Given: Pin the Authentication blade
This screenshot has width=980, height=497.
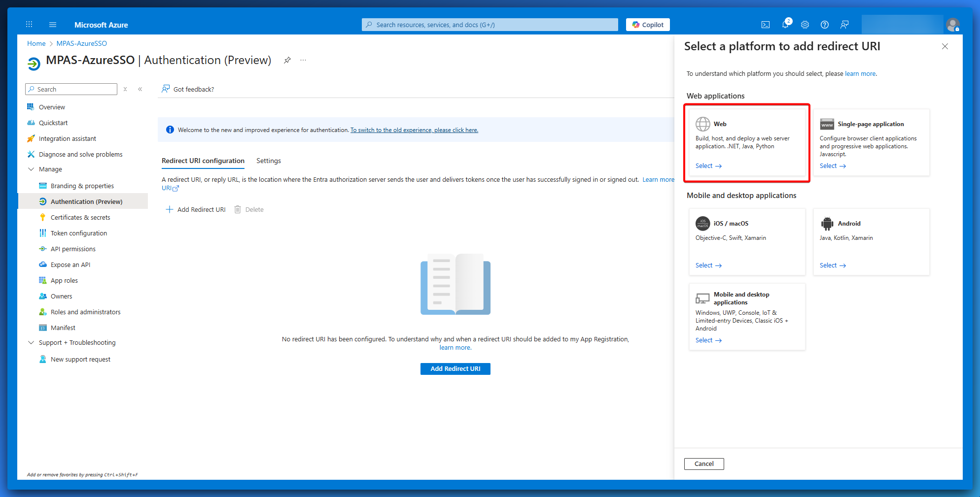Looking at the screenshot, I should tap(287, 60).
